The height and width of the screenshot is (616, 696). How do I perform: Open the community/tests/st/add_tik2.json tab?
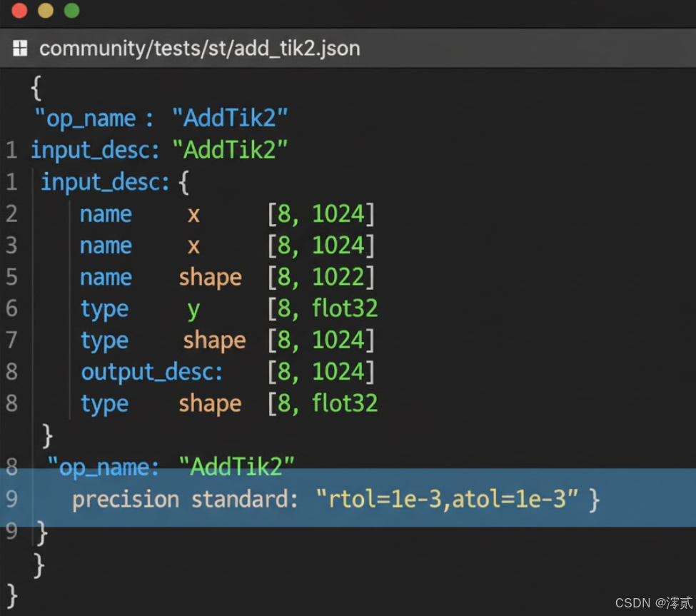tap(200, 49)
